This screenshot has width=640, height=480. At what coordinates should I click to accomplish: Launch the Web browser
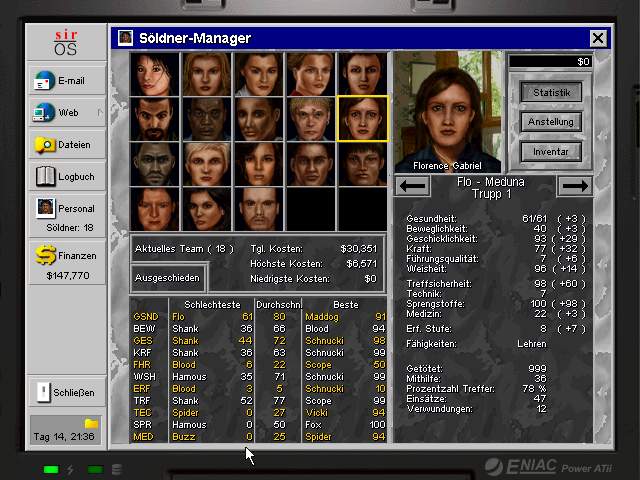67,112
